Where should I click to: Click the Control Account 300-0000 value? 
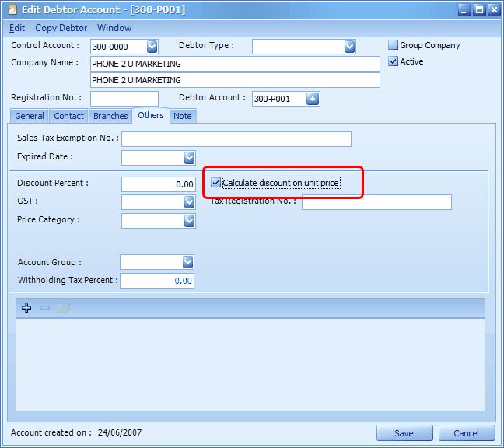(110, 47)
